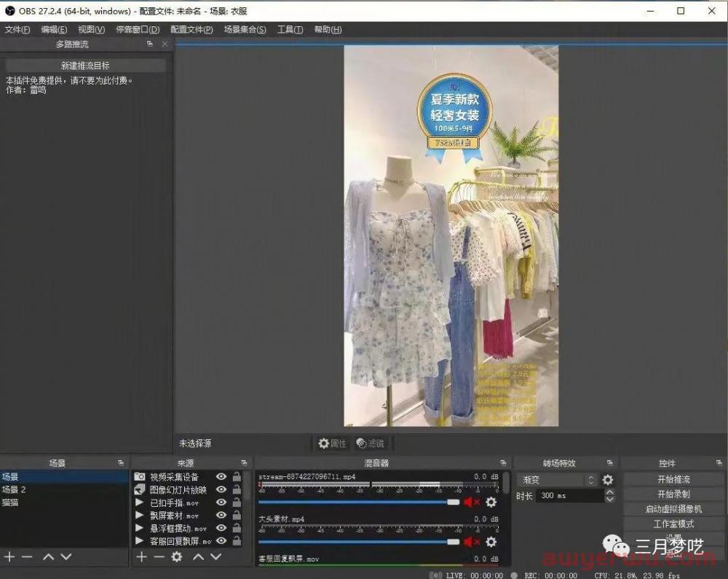This screenshot has width=728, height=579.
Task: Open the 渐变 transition dropdown
Action: click(557, 480)
